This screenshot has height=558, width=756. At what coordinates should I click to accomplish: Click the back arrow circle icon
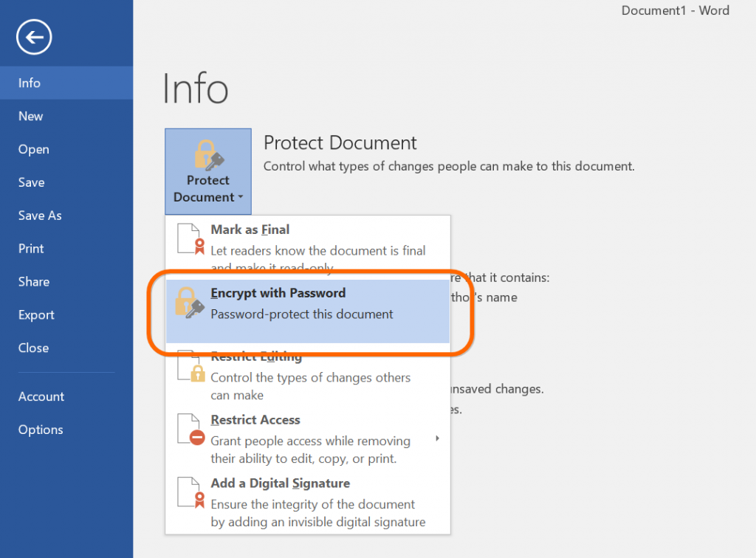pyautogui.click(x=35, y=37)
